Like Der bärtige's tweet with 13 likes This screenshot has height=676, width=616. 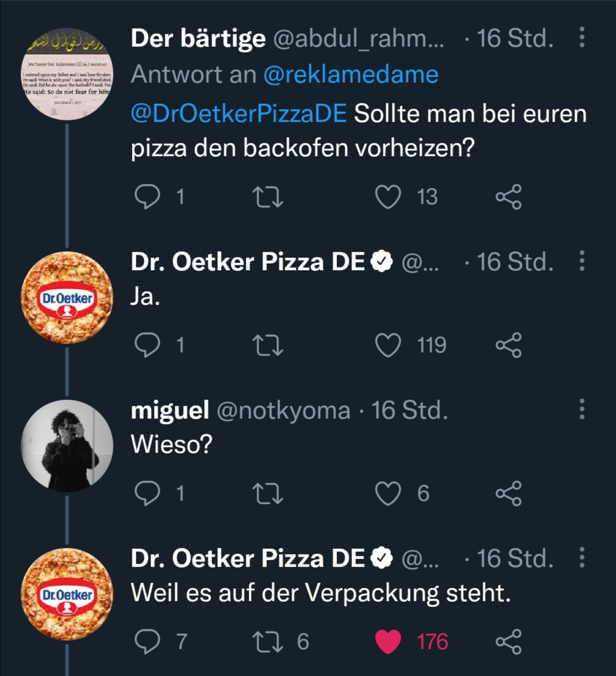point(388,197)
